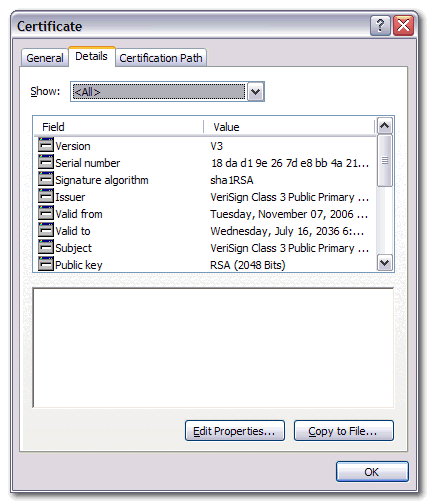Click the field list scroll down arrow
Image resolution: width=430 pixels, height=504 pixels.
(x=385, y=263)
